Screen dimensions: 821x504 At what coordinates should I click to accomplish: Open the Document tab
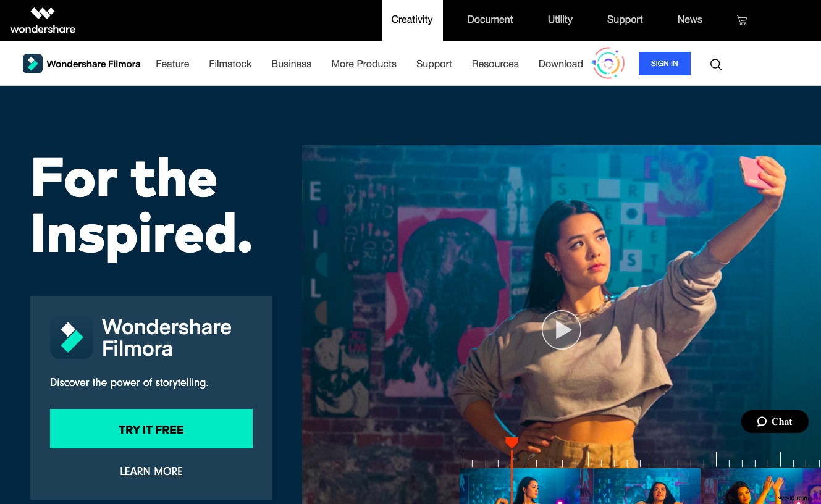click(x=490, y=20)
